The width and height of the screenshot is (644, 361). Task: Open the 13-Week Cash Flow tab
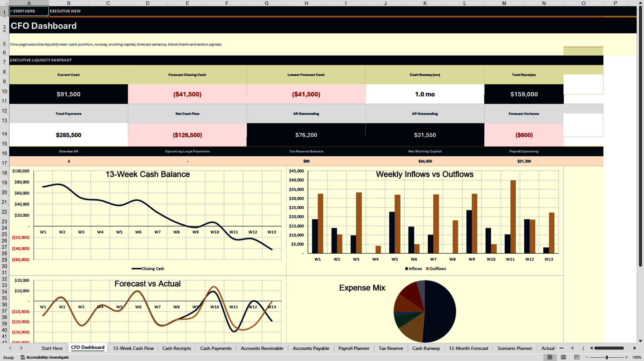133,348
